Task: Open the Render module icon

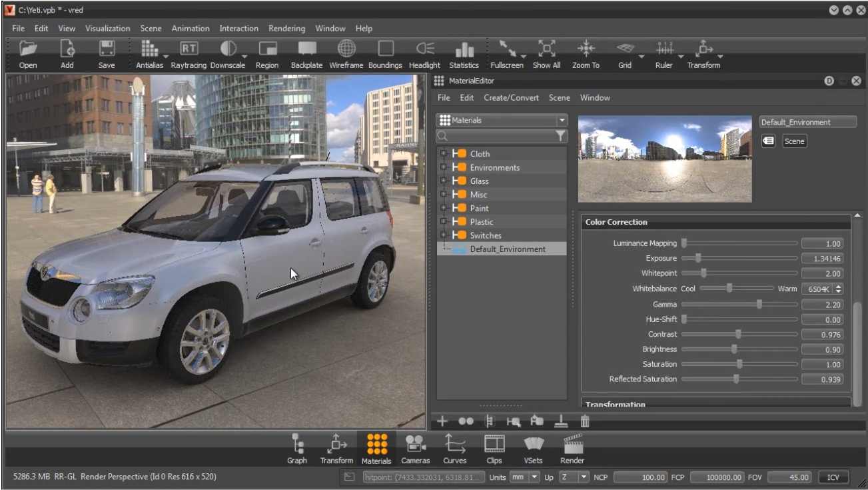Action: (572, 445)
